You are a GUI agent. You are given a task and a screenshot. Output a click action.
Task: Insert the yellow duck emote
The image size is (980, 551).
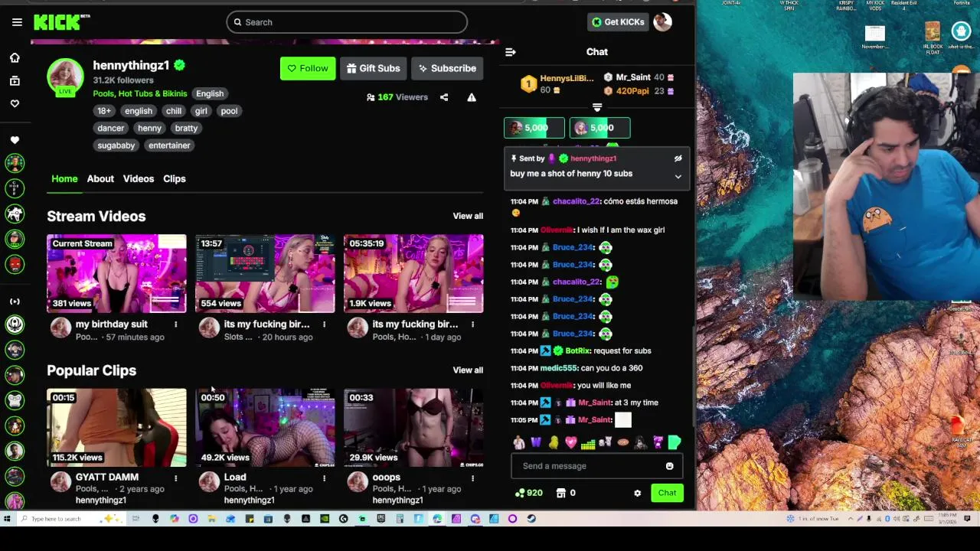coord(554,442)
